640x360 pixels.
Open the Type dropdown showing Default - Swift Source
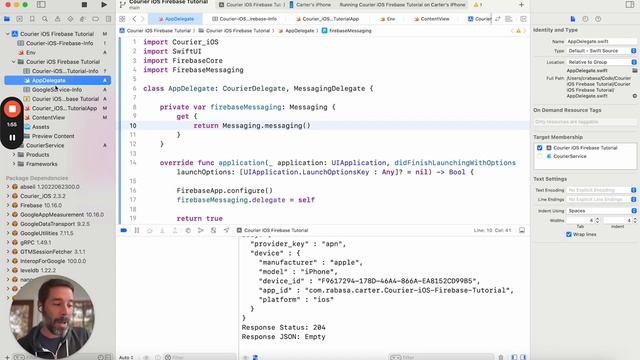(x=601, y=51)
